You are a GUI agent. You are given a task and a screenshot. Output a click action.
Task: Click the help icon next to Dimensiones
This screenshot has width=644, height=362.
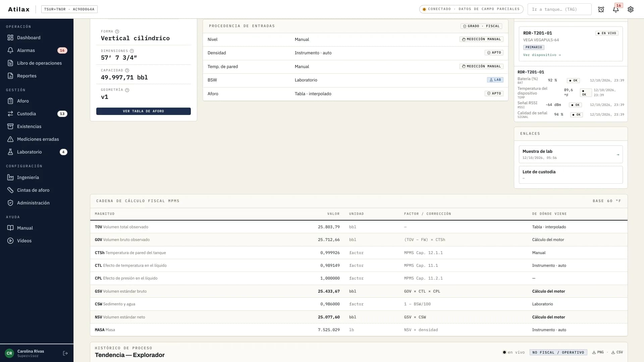[132, 51]
